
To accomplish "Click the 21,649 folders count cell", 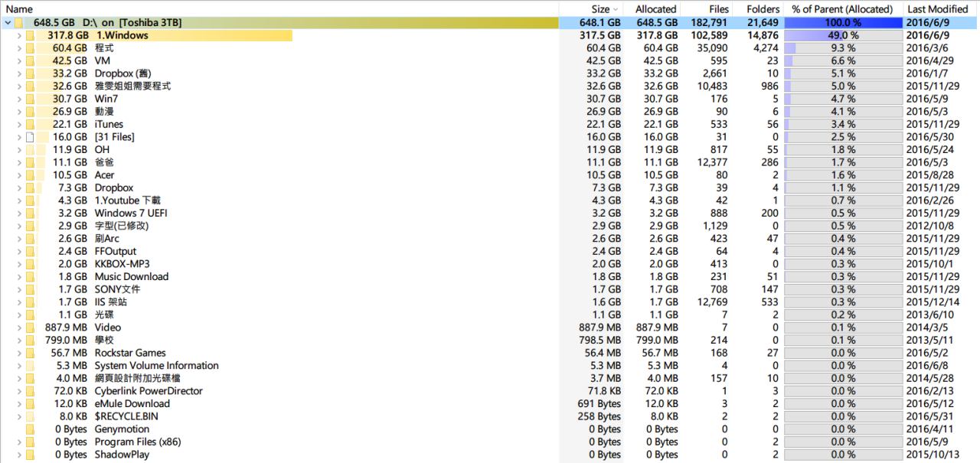I will pyautogui.click(x=763, y=23).
